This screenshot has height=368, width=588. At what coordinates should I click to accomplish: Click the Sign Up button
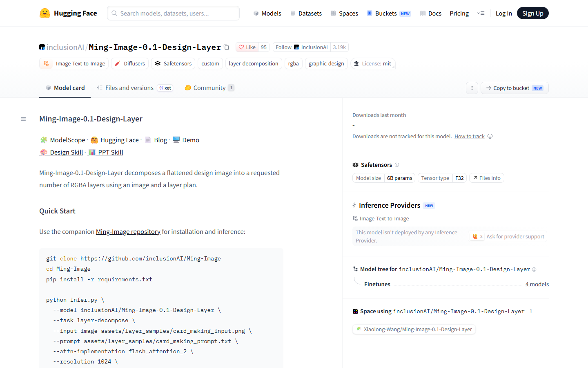pos(532,13)
